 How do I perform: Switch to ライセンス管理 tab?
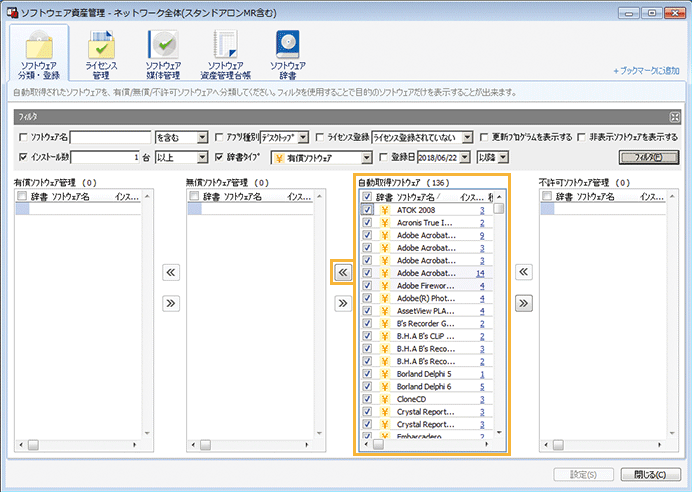coord(101,55)
